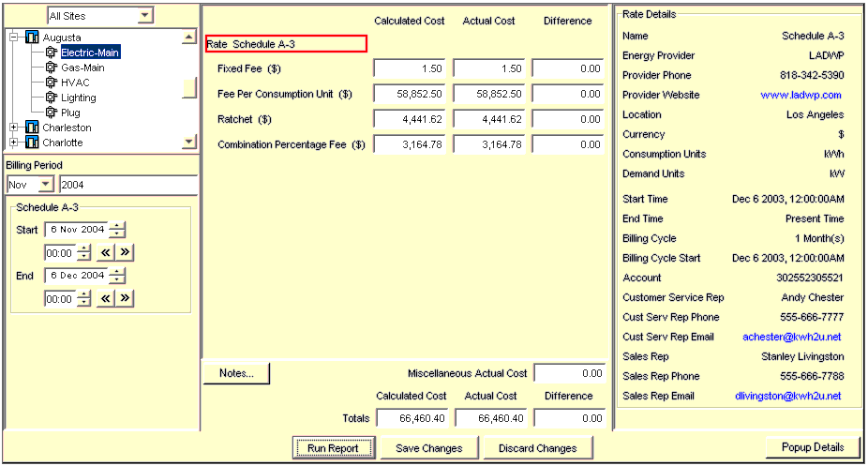Click the Electric-Main meter icon

(52, 53)
